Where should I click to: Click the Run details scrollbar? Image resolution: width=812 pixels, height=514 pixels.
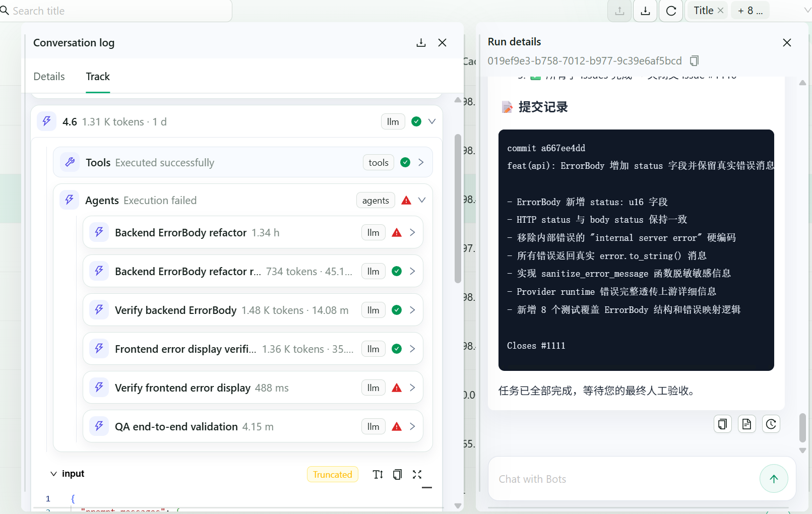click(x=802, y=427)
